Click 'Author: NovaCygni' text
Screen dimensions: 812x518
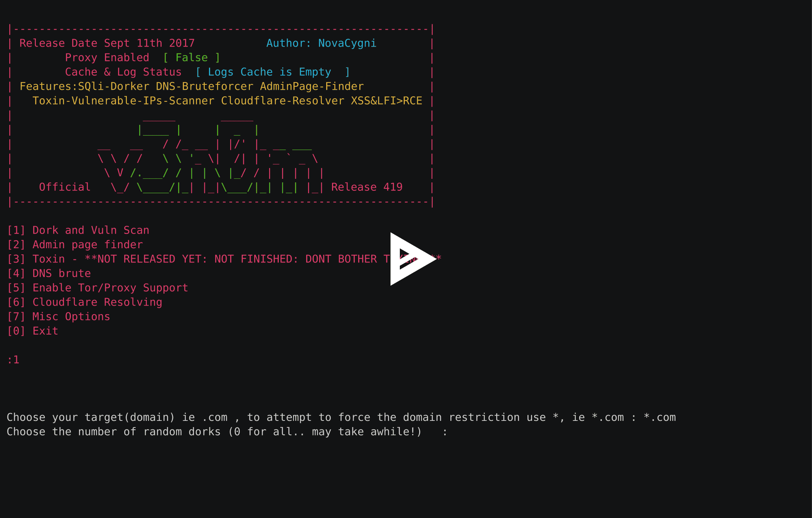point(322,44)
